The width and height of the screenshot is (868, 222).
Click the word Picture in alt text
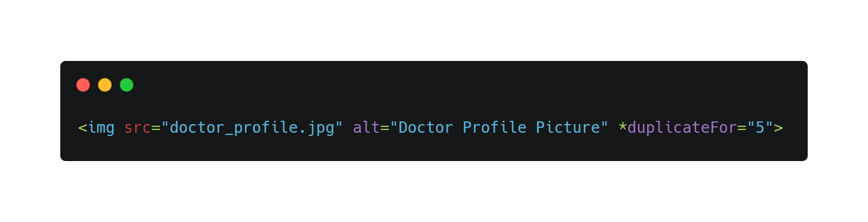pyautogui.click(x=568, y=127)
